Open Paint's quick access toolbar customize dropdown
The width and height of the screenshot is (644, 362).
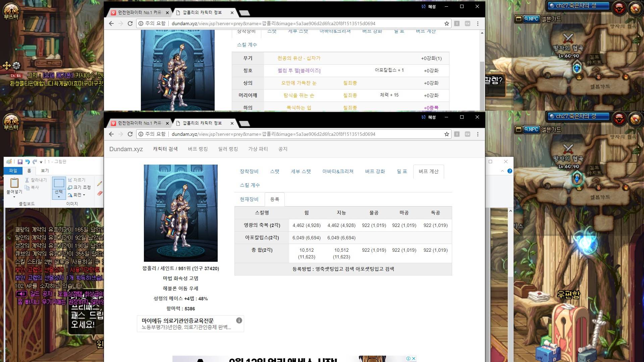(x=41, y=162)
